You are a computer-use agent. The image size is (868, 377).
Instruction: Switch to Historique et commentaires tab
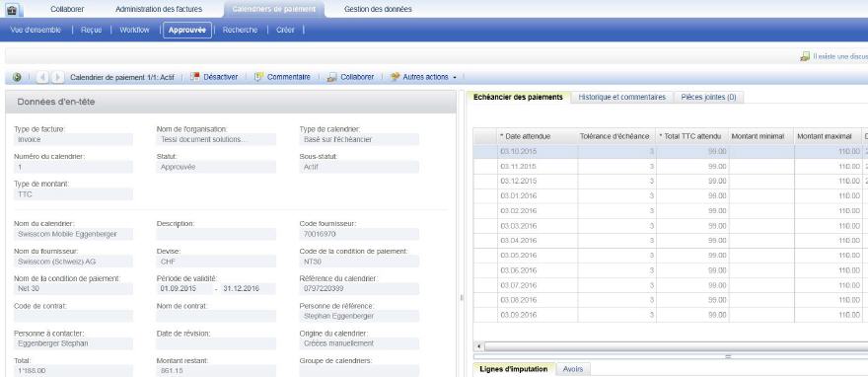[621, 97]
